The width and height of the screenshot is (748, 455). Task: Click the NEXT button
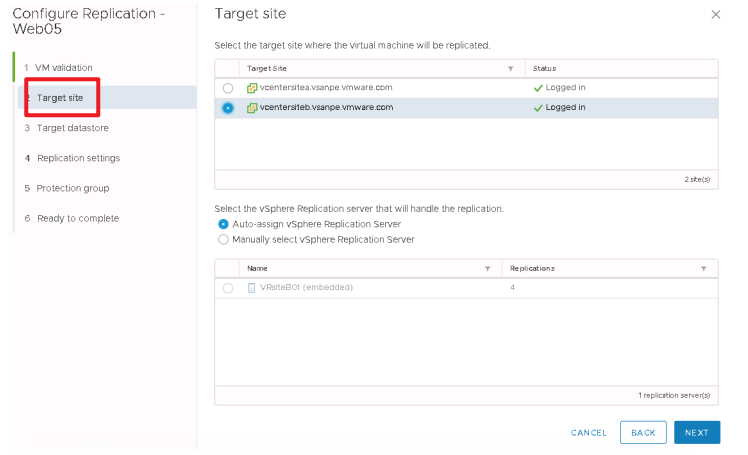click(697, 433)
